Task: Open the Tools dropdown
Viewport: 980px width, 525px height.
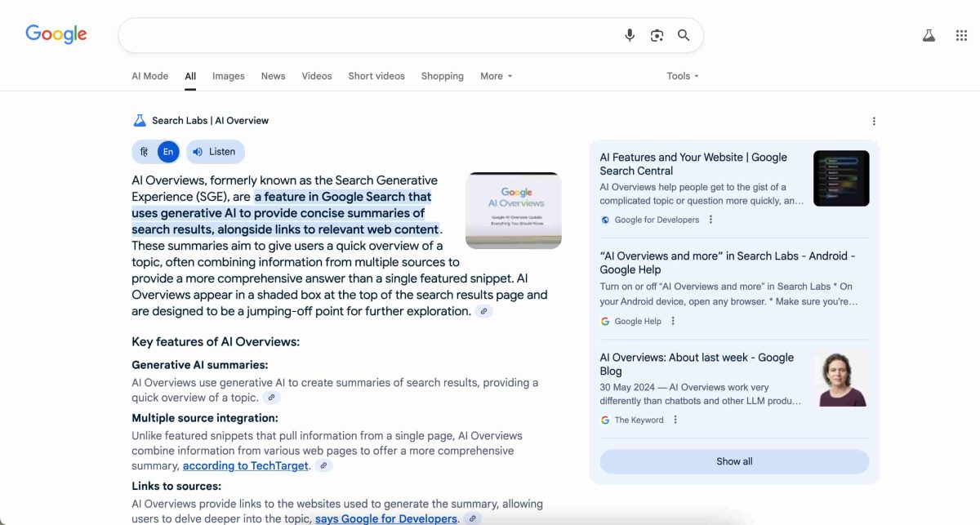Action: (683, 76)
